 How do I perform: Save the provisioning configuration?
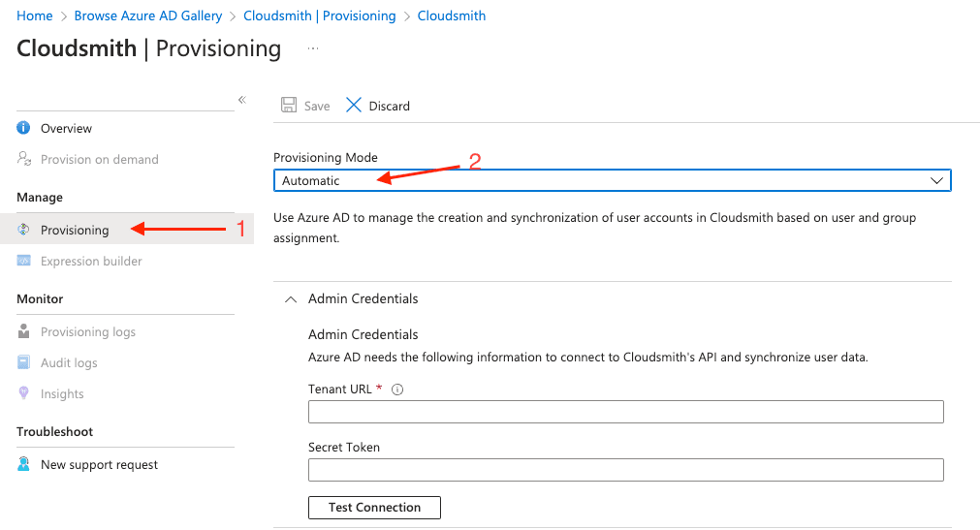(x=305, y=106)
